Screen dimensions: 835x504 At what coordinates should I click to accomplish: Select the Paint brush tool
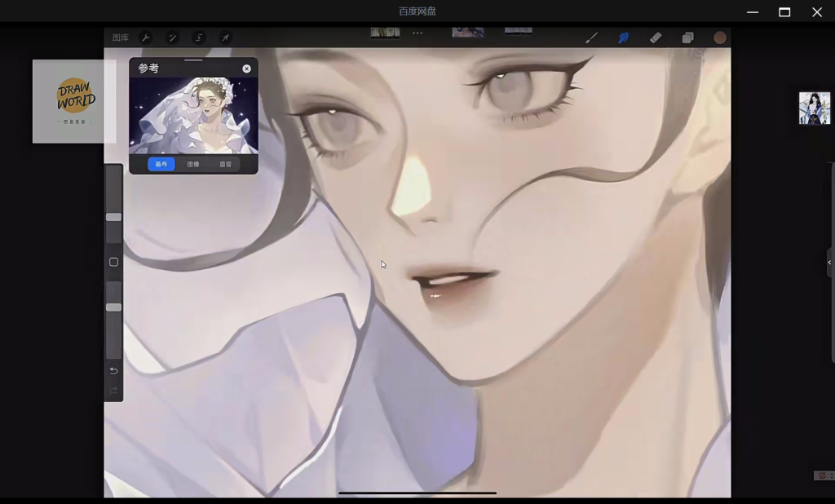pyautogui.click(x=592, y=38)
